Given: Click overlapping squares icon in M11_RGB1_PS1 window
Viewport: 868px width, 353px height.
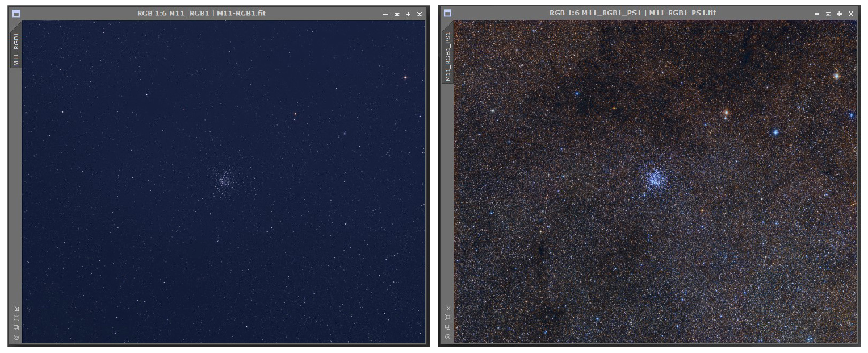Looking at the screenshot, I should click(x=447, y=327).
